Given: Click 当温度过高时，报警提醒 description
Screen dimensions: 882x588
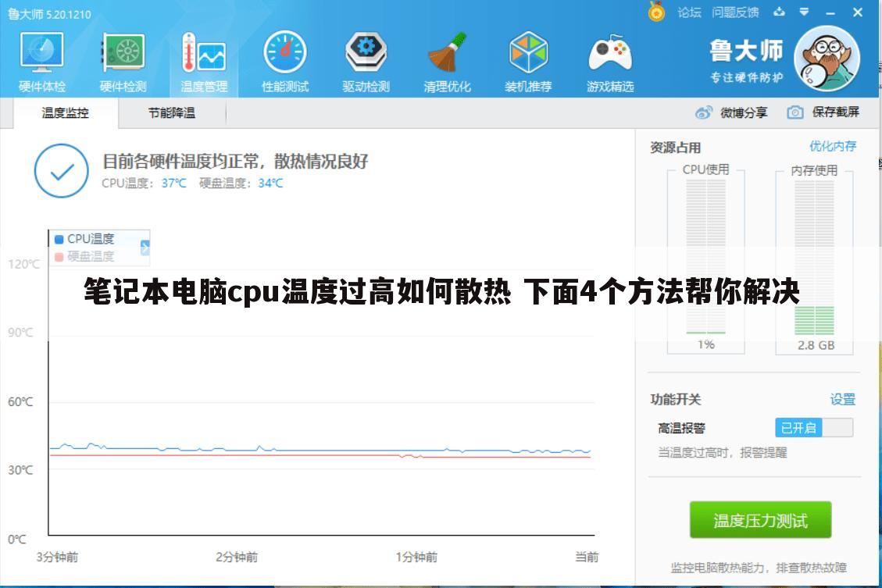Looking at the screenshot, I should (723, 453).
